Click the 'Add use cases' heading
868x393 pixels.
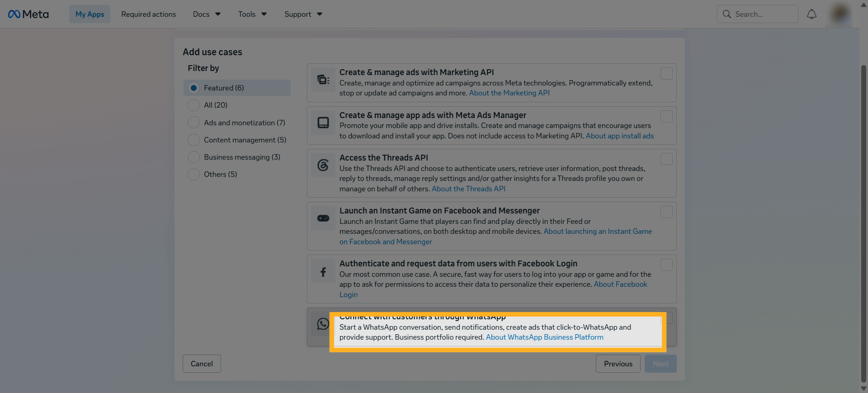tap(212, 52)
